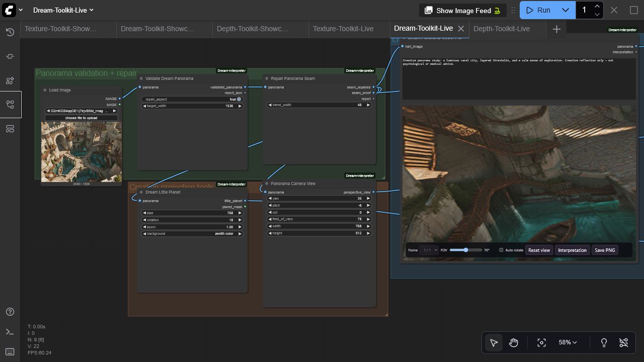Screen dimensions: 644x362
Task: Increase the Dream Little Planet size arrow
Action: click(x=239, y=213)
